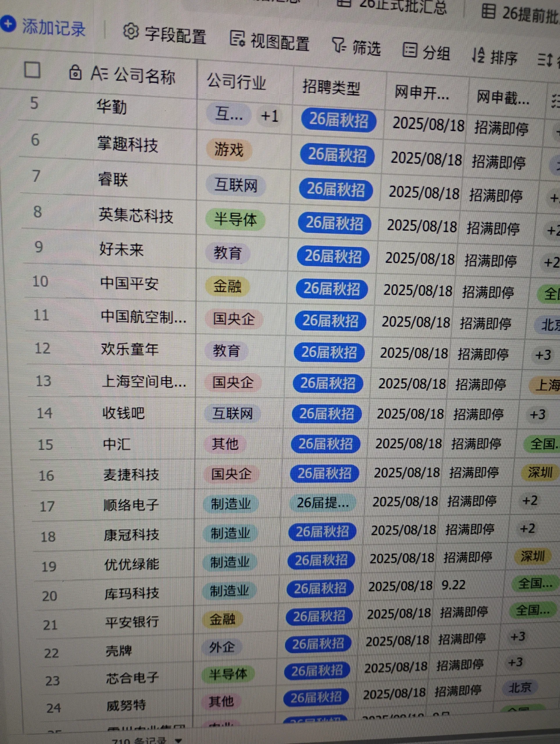The width and height of the screenshot is (560, 744).
Task: Click company name 中汇
Action: [x=116, y=444]
